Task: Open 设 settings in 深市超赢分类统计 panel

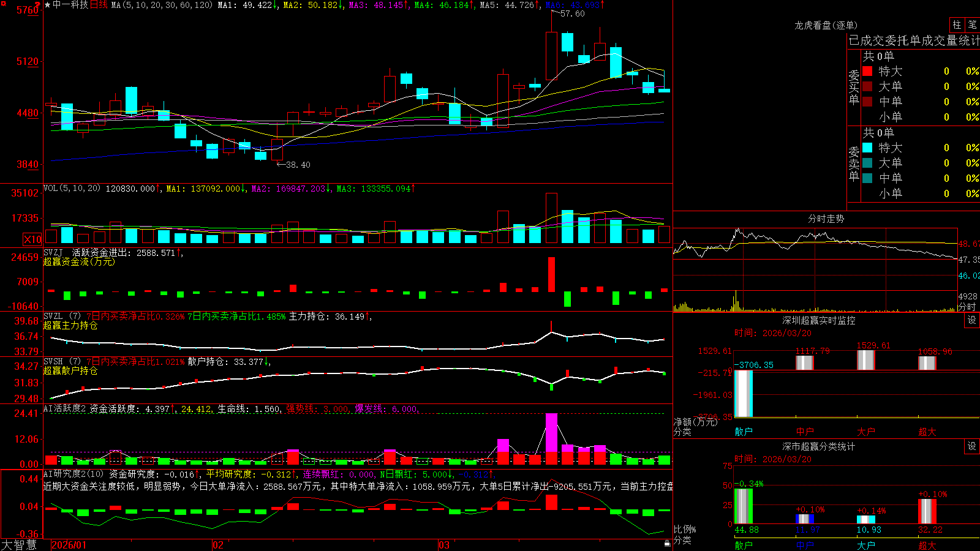Action: click(972, 446)
